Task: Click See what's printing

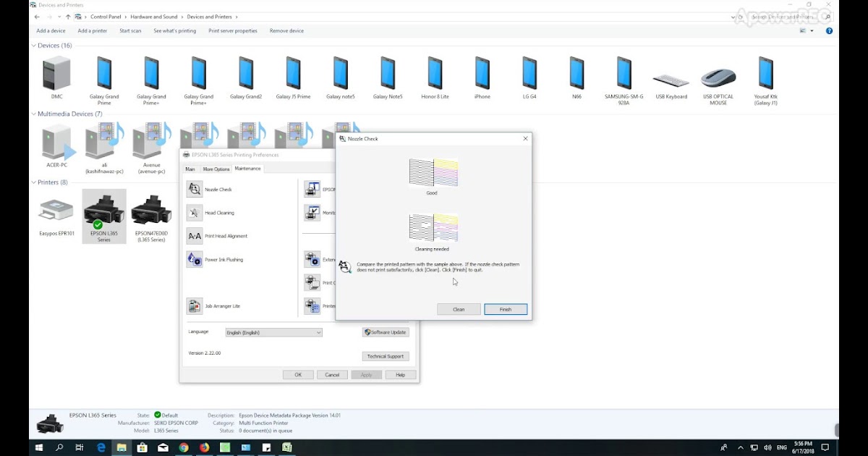Action: click(x=174, y=31)
